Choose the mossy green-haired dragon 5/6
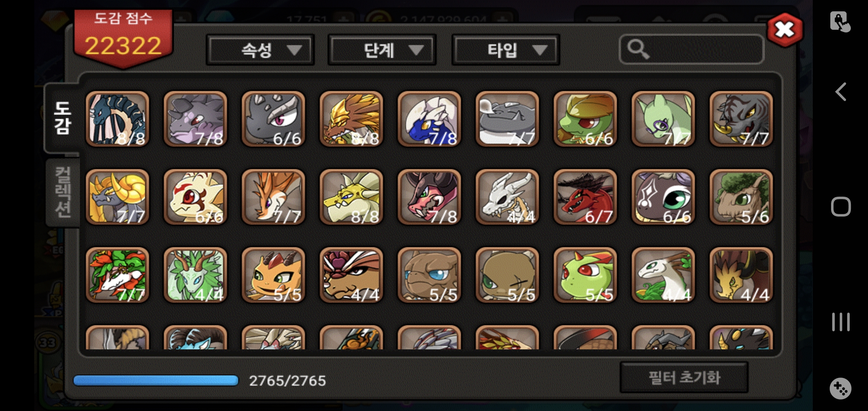Screen dimensions: 868x411 (x=741, y=197)
